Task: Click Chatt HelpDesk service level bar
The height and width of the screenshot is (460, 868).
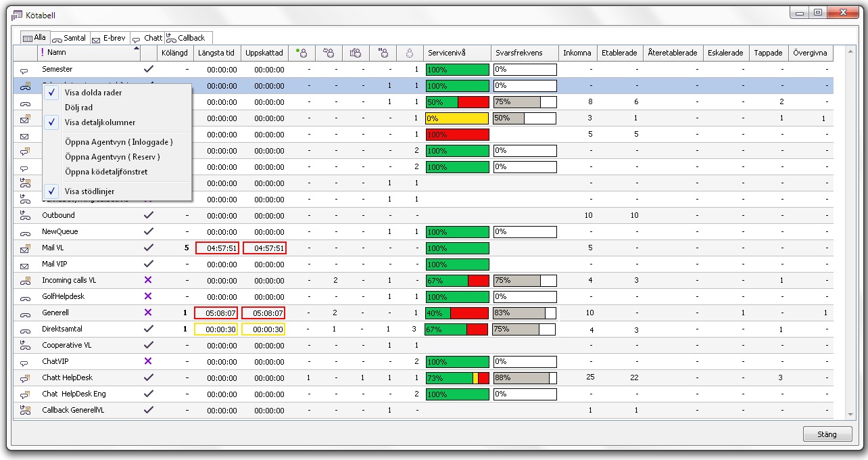Action: [457, 378]
